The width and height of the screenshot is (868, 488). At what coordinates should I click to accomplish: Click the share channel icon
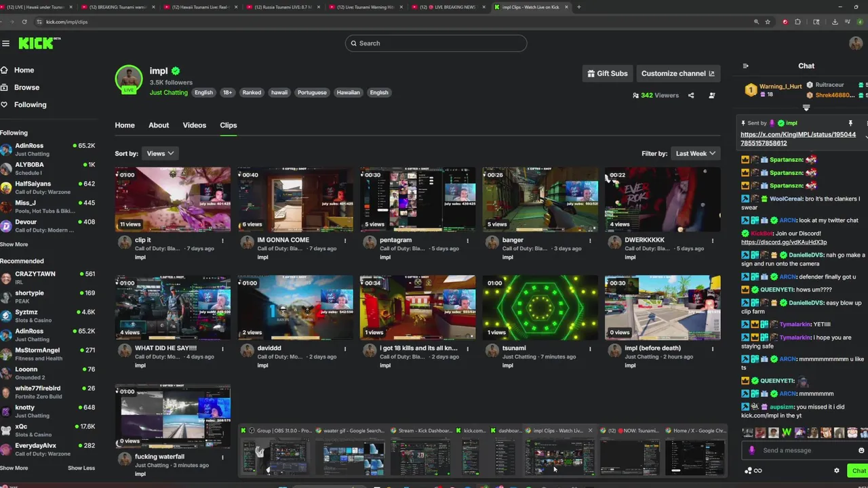pos(691,96)
